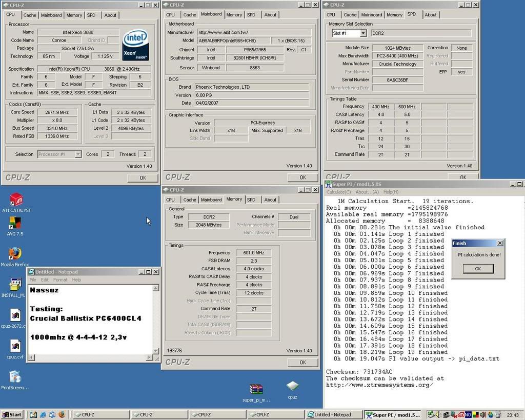
Task: Open the ATI CATALYST desktop shortcut
Action: click(x=16, y=202)
